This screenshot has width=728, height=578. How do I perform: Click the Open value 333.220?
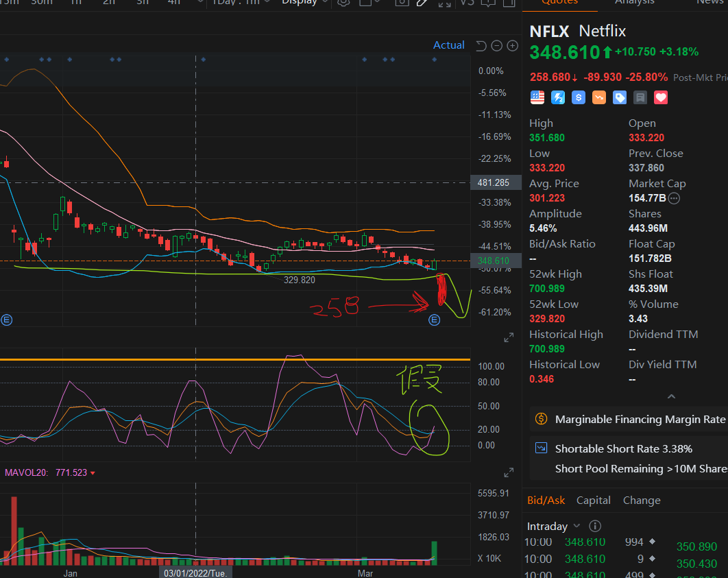(646, 137)
